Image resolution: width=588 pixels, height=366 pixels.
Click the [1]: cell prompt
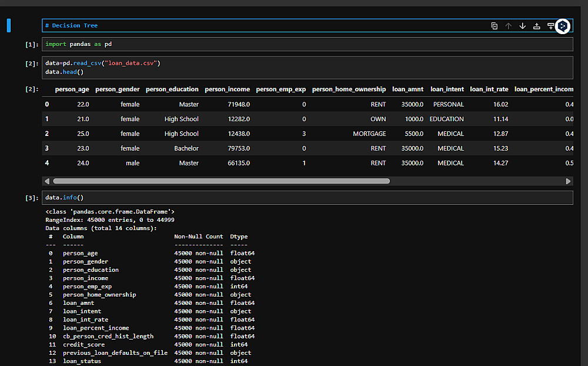pos(32,45)
